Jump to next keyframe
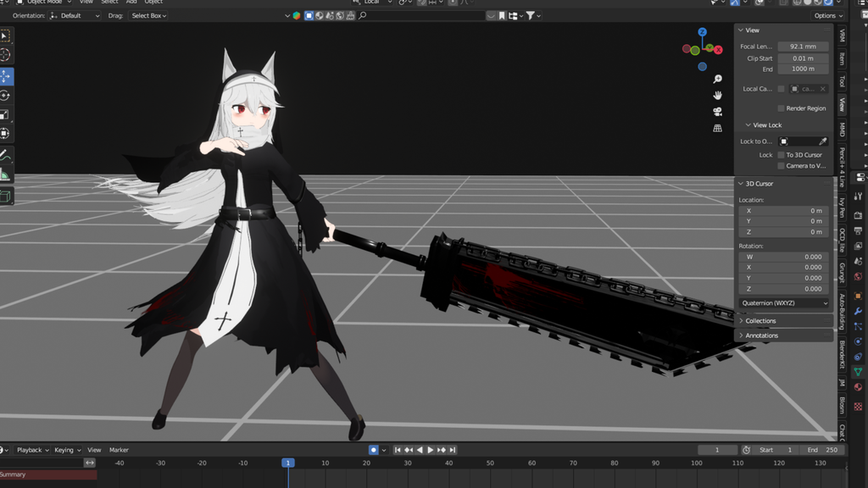Image resolution: width=868 pixels, height=488 pixels. pos(441,450)
